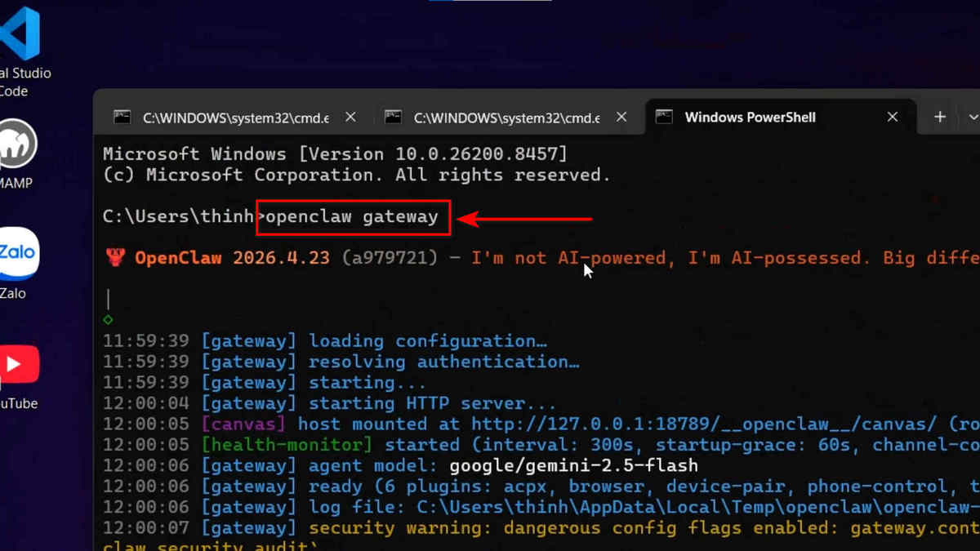Click the 'security warning' log line
The image size is (980, 551).
(541, 528)
